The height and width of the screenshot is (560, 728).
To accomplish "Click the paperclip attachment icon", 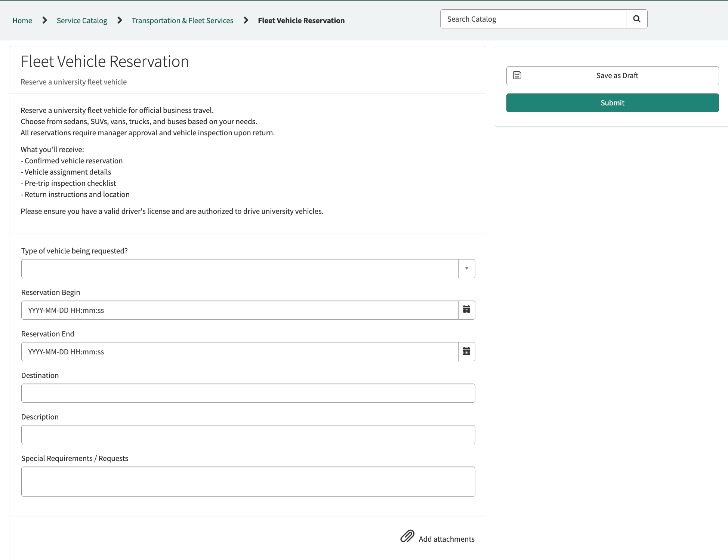I will coord(407,536).
